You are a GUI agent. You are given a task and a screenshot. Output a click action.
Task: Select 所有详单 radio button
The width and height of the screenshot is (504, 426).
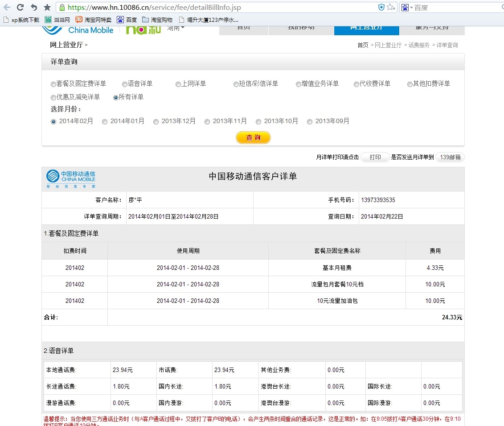116,98
